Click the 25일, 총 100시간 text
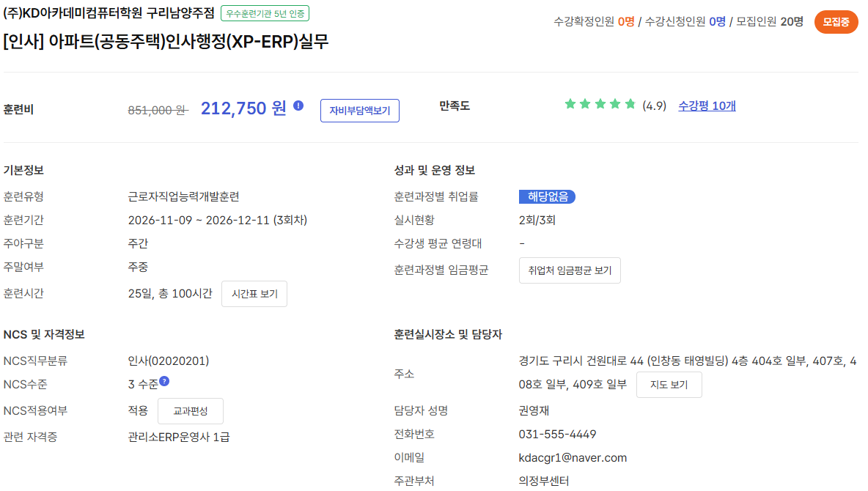868x491 pixels. (170, 293)
